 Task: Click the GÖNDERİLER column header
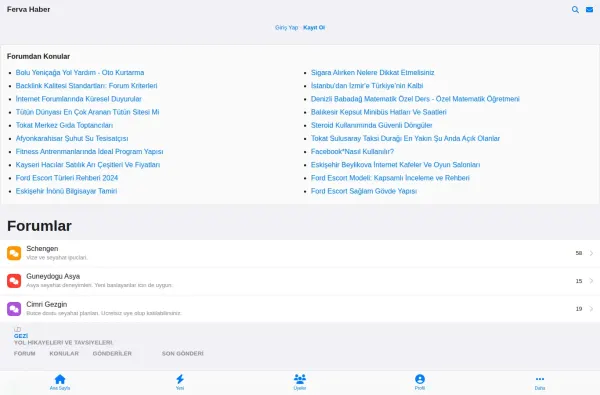[112, 354]
